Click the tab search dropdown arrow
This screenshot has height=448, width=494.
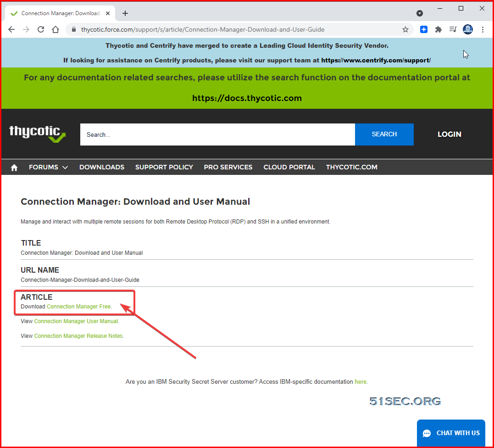(x=419, y=13)
